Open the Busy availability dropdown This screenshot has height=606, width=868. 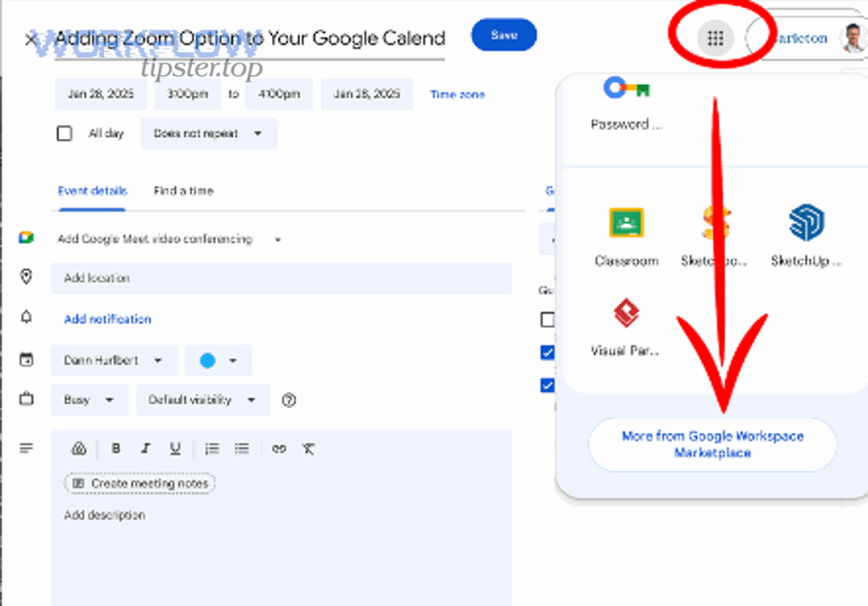click(x=90, y=399)
